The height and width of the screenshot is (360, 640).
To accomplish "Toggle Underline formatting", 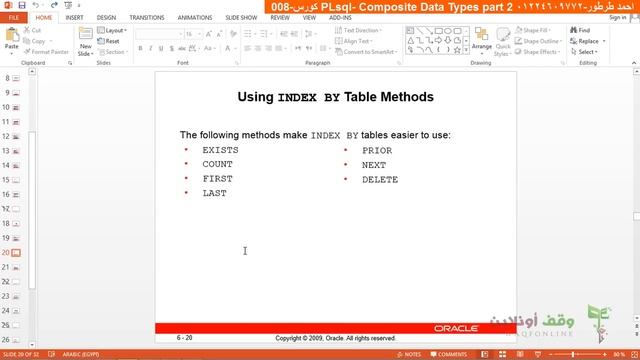I will pos(161,49).
